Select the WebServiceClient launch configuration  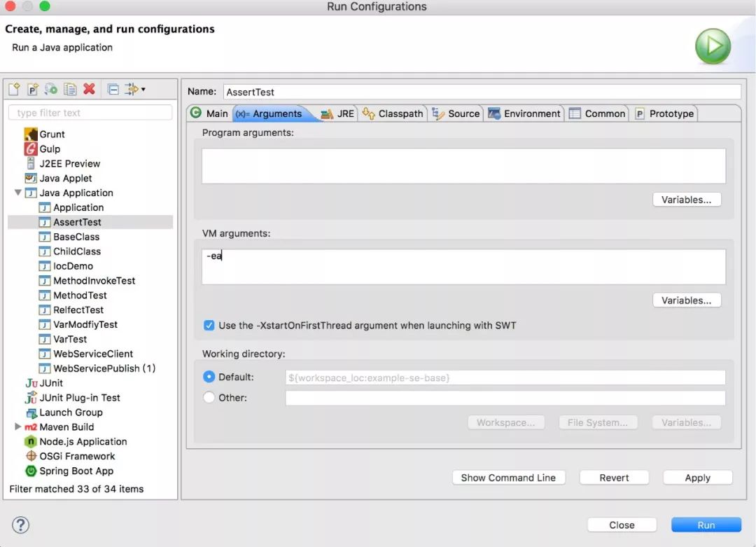pos(86,354)
